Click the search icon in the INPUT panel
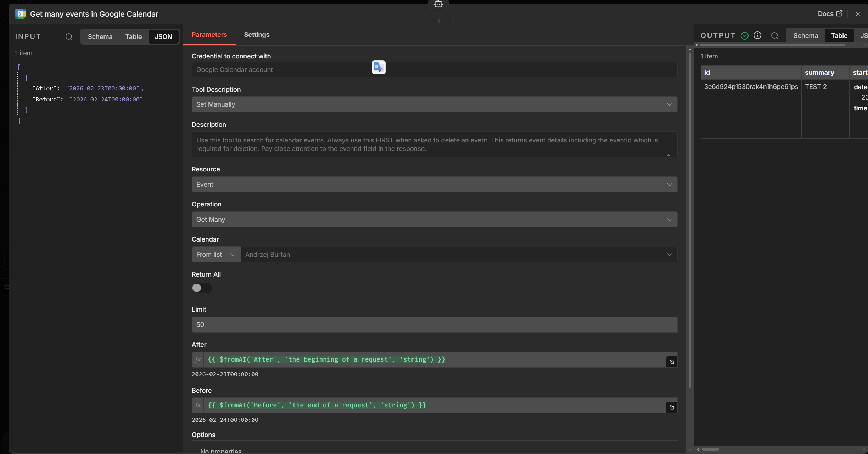Screen dimensions: 868x454 (x=69, y=37)
